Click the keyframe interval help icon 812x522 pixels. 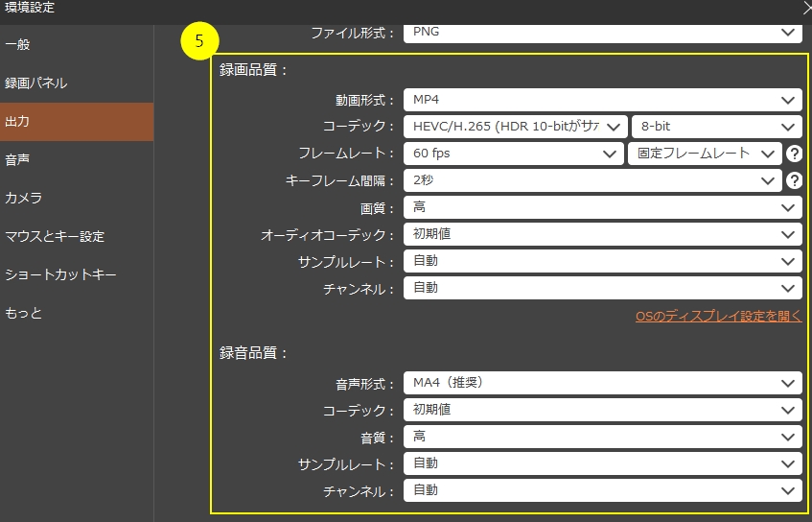coord(794,180)
